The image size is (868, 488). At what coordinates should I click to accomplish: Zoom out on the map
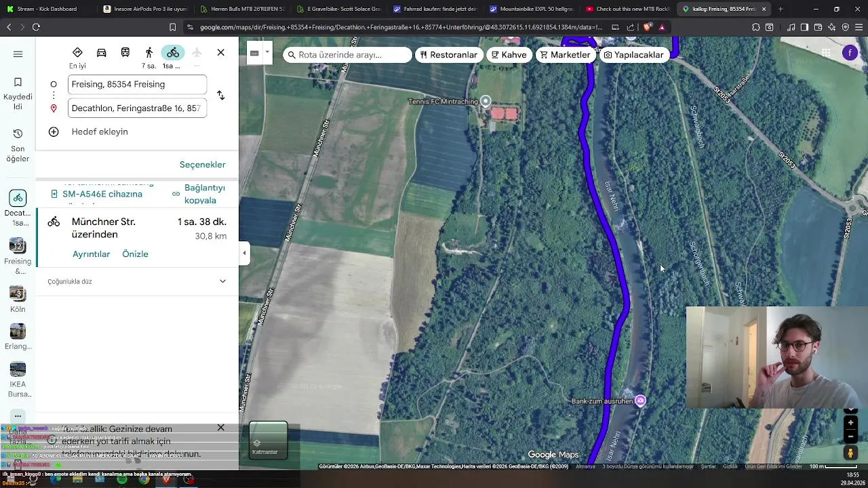click(850, 436)
